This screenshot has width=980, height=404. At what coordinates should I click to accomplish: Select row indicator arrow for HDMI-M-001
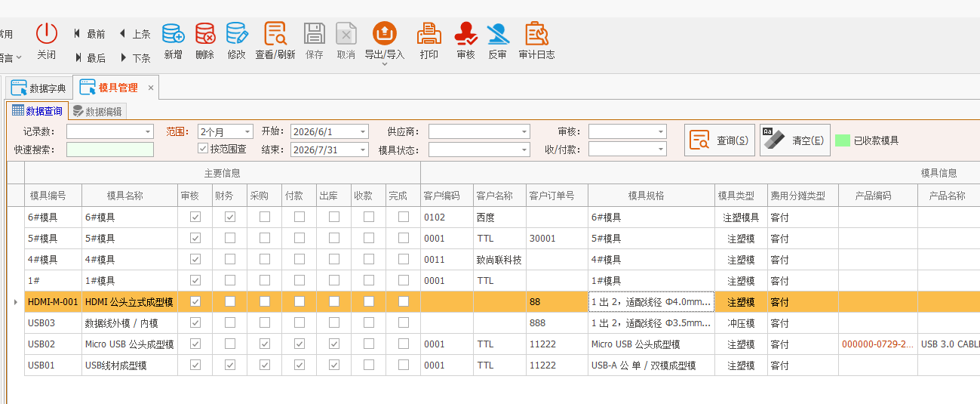[x=16, y=302]
